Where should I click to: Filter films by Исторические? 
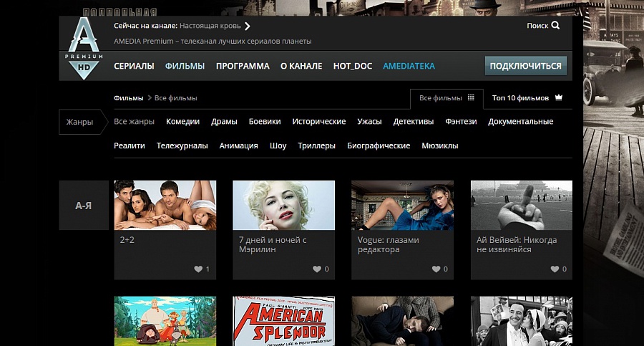pos(319,121)
